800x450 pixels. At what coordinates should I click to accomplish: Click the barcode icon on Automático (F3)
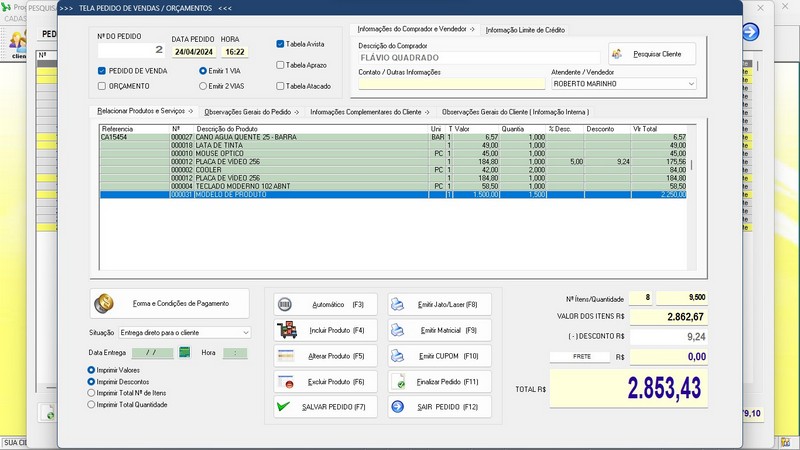coord(285,304)
